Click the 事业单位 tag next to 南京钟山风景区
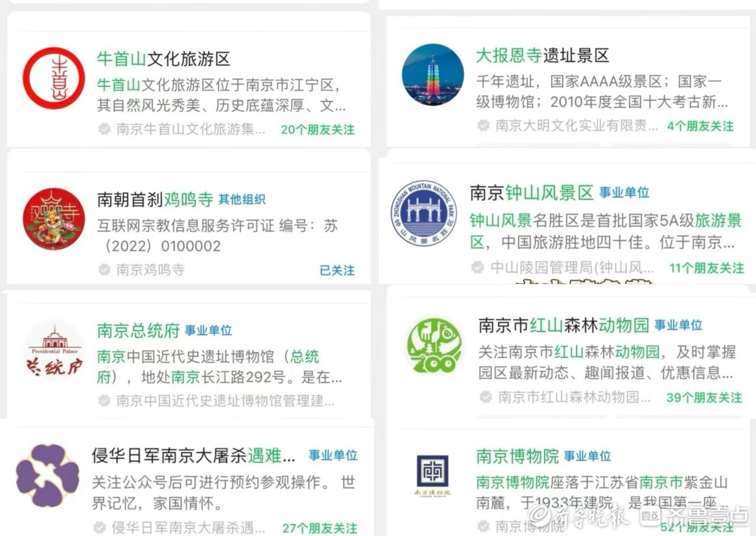The width and height of the screenshot is (756, 536). tap(624, 193)
